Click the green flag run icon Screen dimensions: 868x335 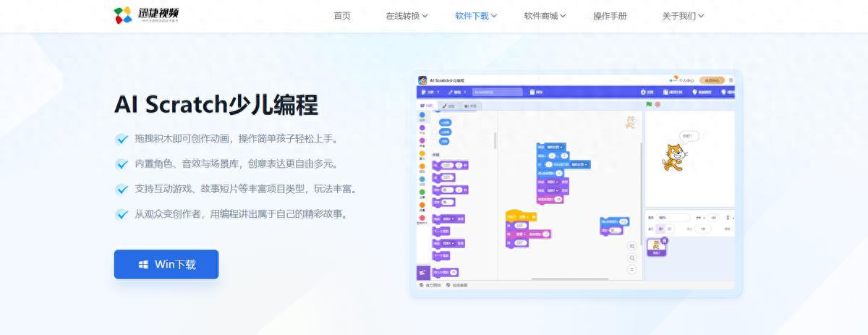[649, 104]
